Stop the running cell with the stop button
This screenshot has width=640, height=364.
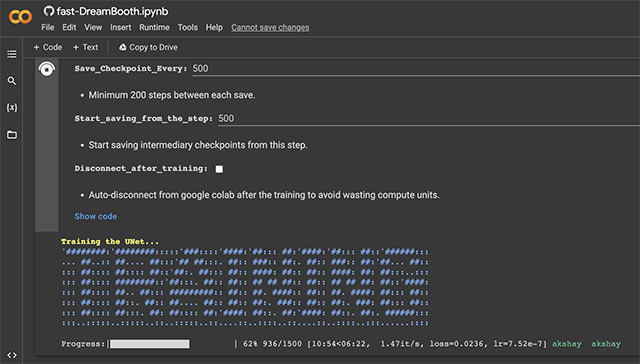pyautogui.click(x=47, y=69)
